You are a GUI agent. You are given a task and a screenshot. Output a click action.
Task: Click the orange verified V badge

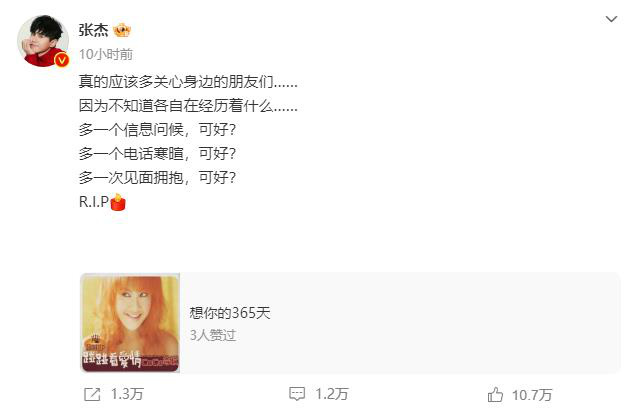click(61, 60)
